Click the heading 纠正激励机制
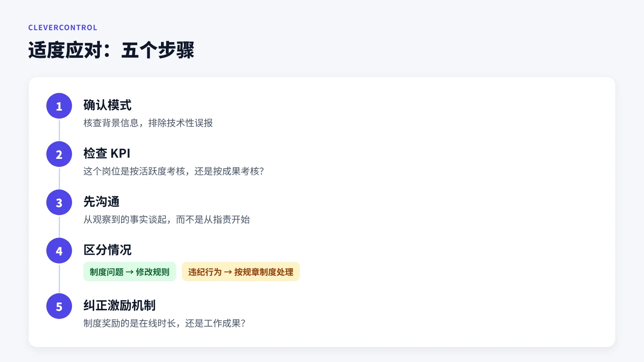This screenshot has height=362, width=644. pos(120,306)
